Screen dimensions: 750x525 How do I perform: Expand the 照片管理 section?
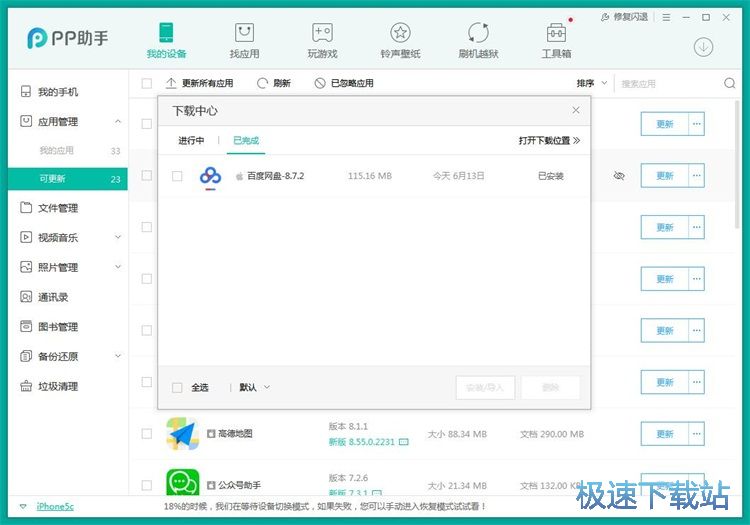pos(118,267)
